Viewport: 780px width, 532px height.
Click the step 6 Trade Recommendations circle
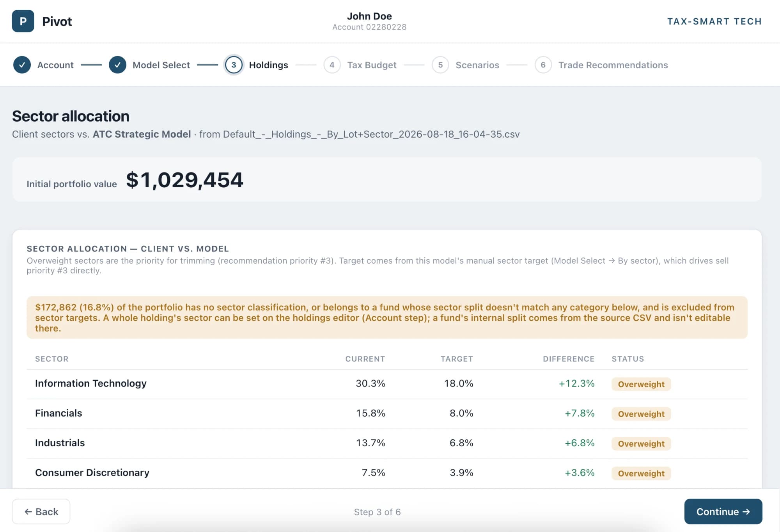(543, 65)
